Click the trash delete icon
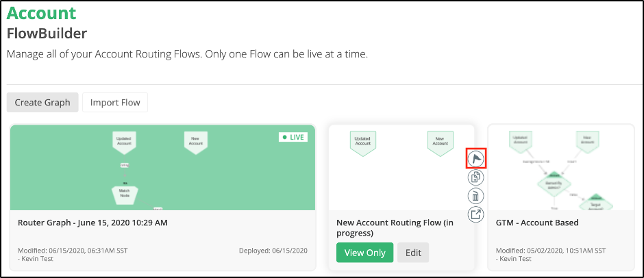The image size is (644, 278). pos(475,196)
